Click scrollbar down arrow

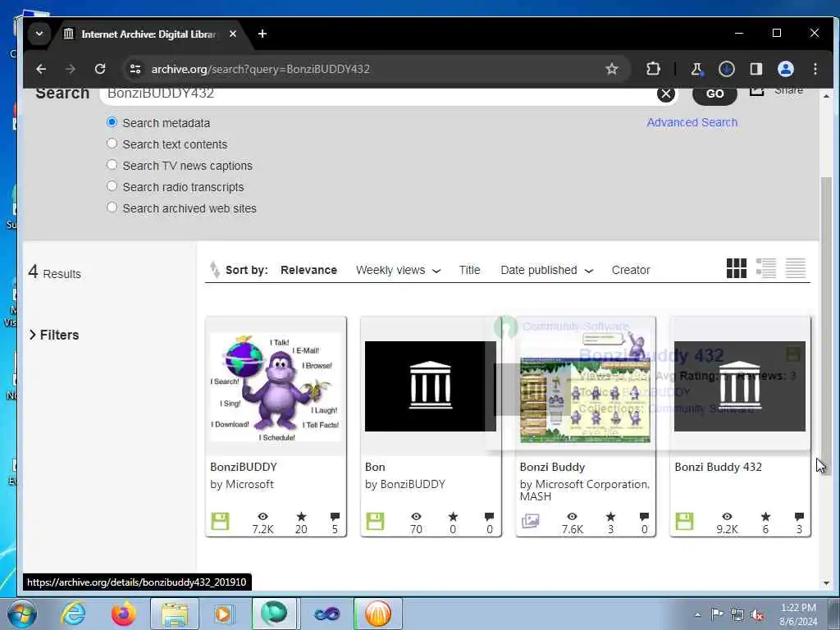pyautogui.click(x=826, y=583)
